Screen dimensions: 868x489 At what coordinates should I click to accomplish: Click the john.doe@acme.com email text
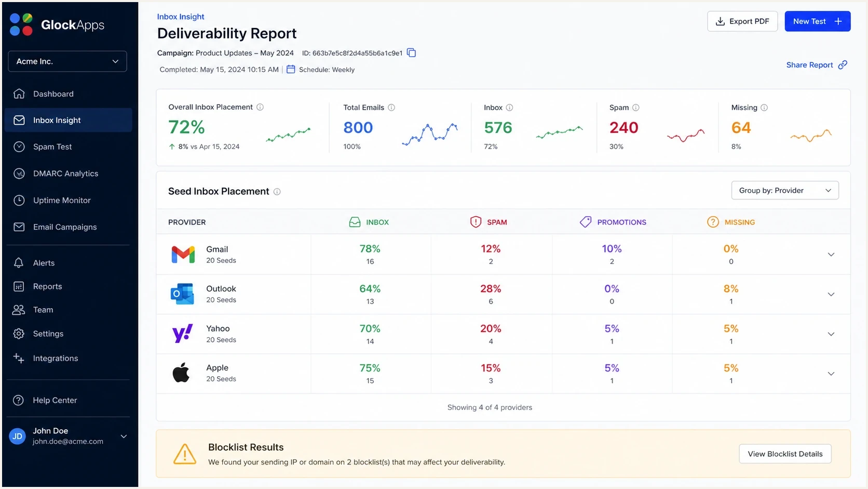pos(68,442)
